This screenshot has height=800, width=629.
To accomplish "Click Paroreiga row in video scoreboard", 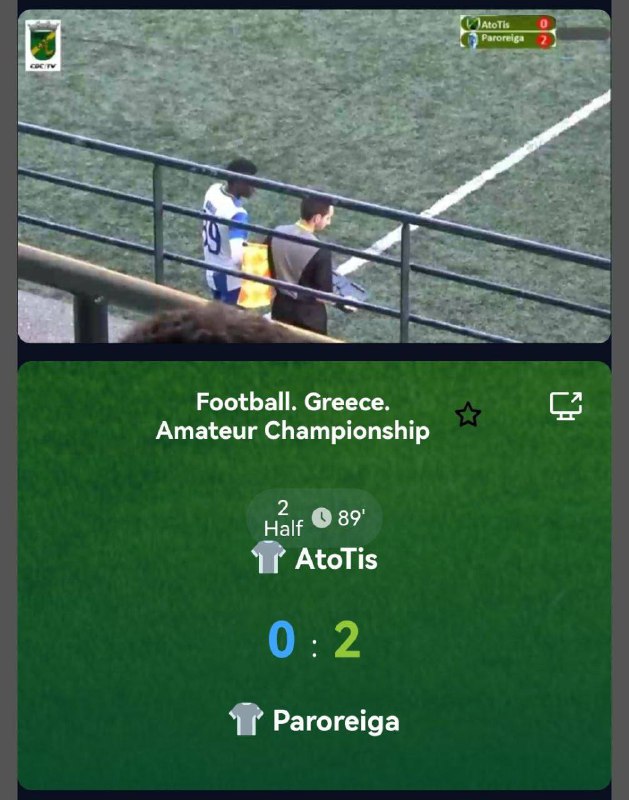I will coord(508,40).
